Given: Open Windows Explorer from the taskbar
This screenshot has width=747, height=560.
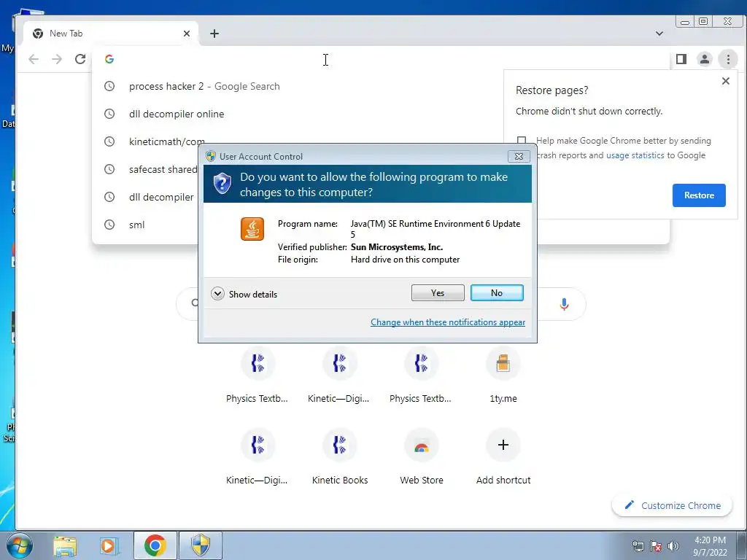Looking at the screenshot, I should 65,545.
